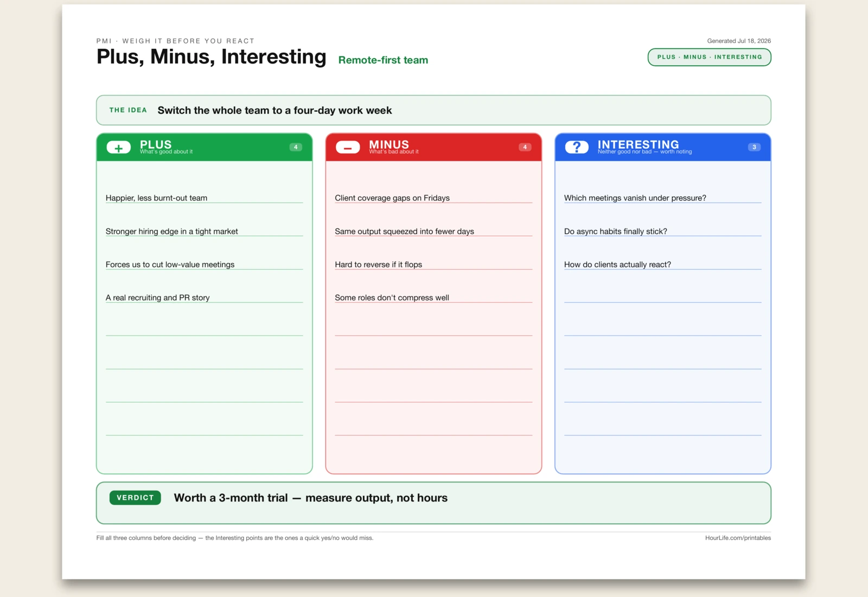Click the MINUS column count badge 4
Viewport: 868px width, 597px height.
(x=525, y=147)
